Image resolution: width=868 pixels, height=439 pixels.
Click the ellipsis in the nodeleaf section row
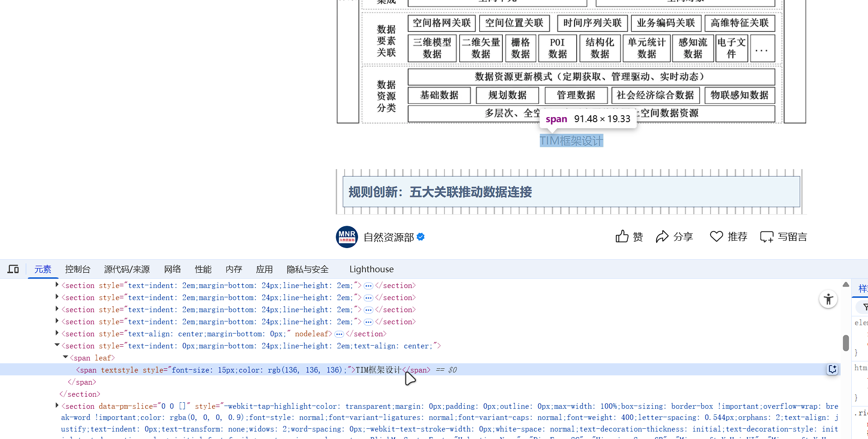(x=339, y=334)
